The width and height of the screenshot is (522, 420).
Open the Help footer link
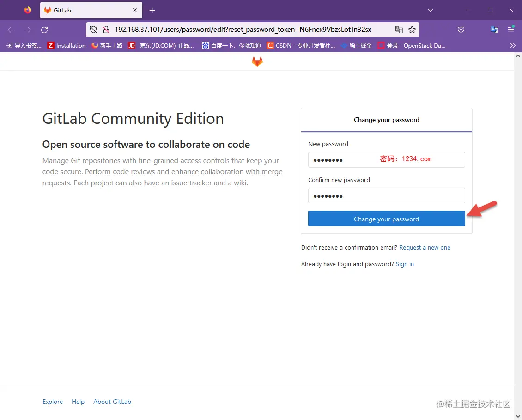click(x=78, y=402)
